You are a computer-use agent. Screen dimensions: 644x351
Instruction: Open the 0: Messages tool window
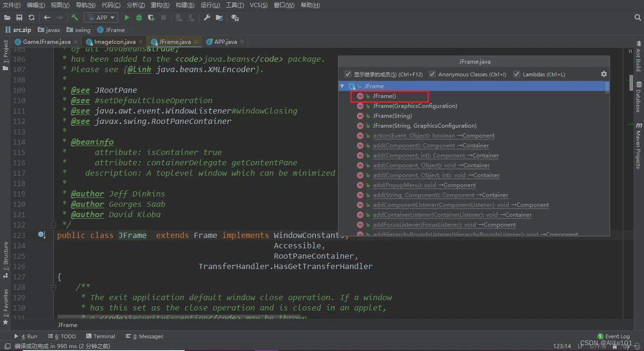tap(144, 336)
